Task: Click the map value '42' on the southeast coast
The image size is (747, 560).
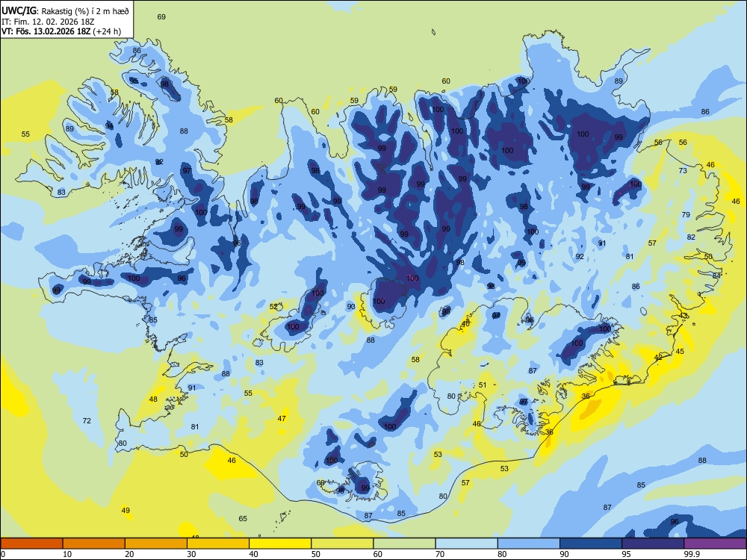Action: pyautogui.click(x=658, y=357)
